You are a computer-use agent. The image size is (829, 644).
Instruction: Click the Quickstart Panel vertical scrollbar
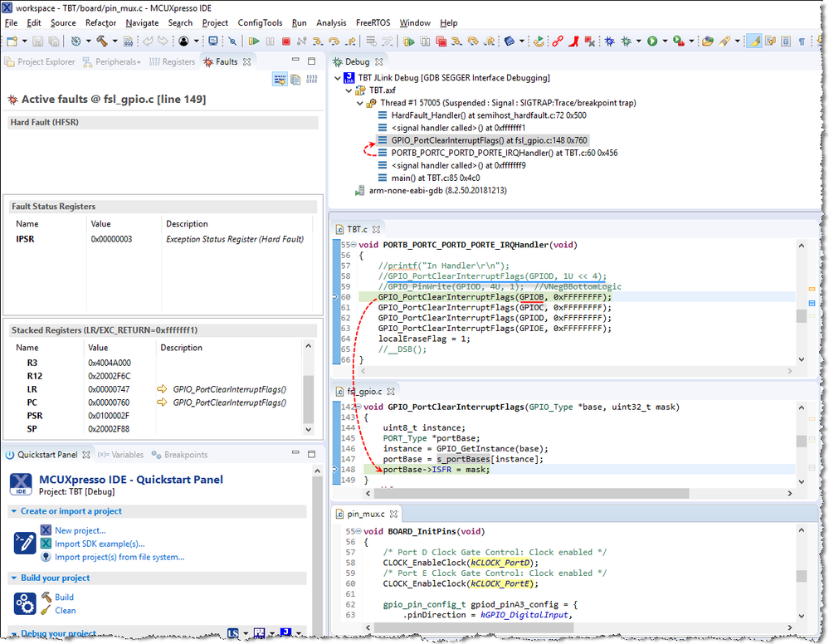(x=318, y=548)
